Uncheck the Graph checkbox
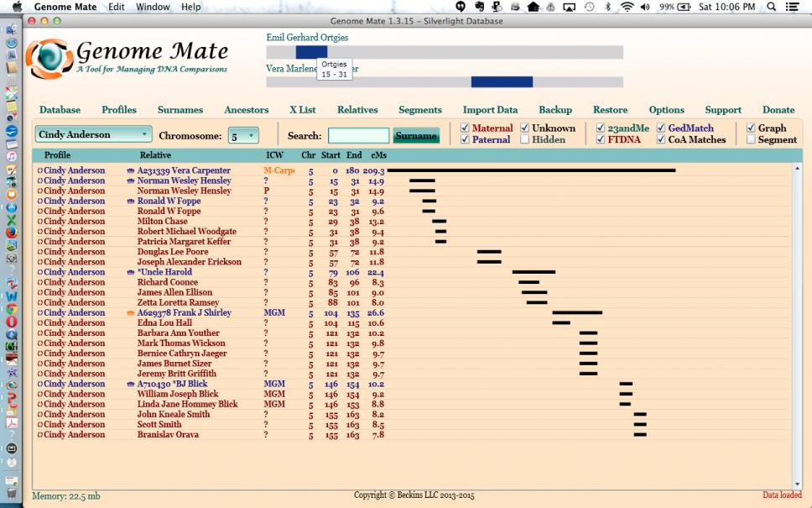 point(751,128)
